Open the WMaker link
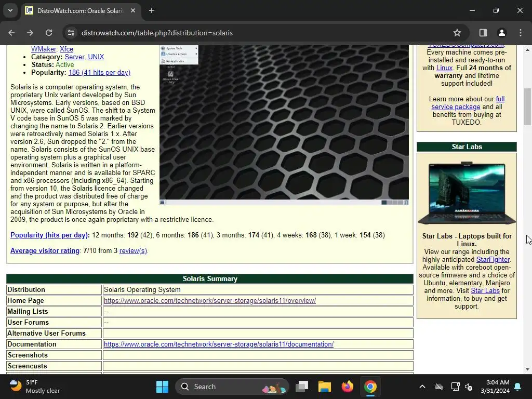The height and width of the screenshot is (399, 532). pyautogui.click(x=44, y=49)
